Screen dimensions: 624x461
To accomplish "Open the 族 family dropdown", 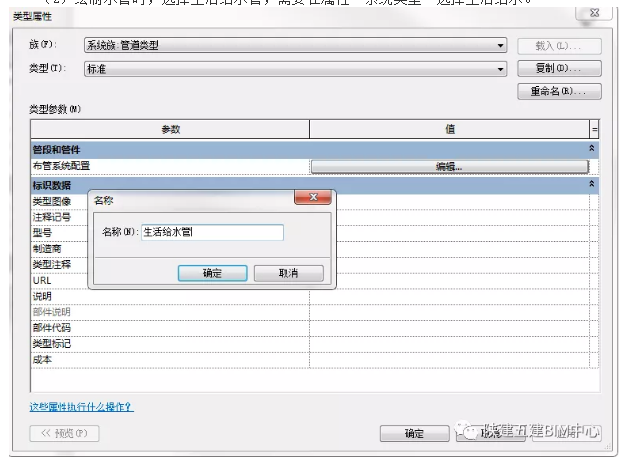I will point(295,45).
